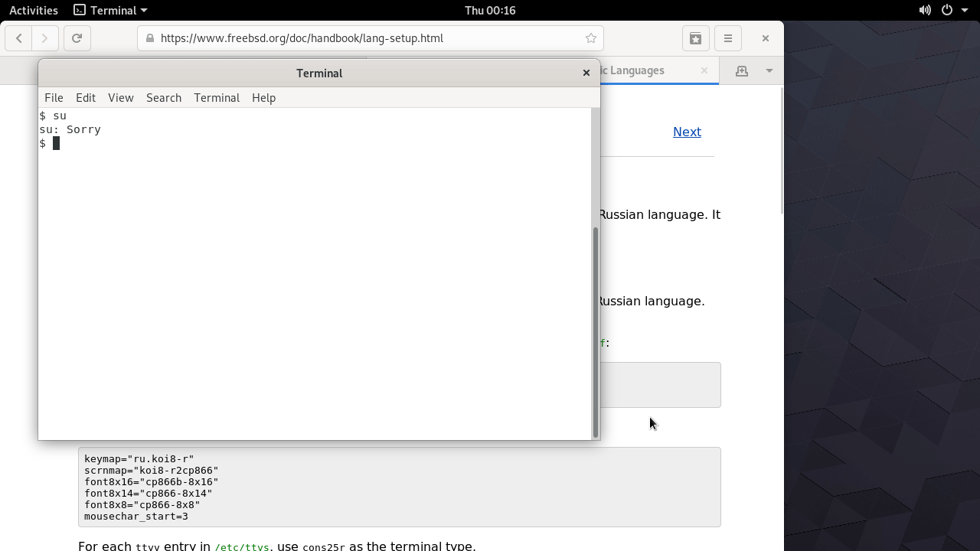
Task: Click the font8x14="cp866-8x14" code line
Action: pos(149,494)
